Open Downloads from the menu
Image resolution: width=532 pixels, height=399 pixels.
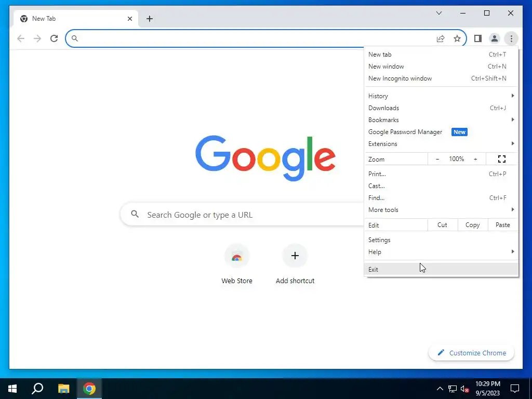coord(441,108)
